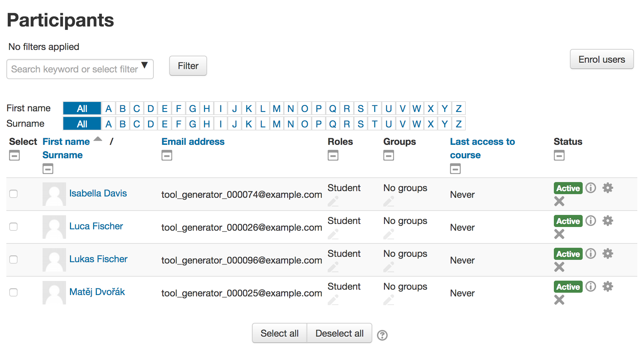Viewport: 644px width, 344px height.
Task: Filter first name by letter M
Action: [x=276, y=109]
